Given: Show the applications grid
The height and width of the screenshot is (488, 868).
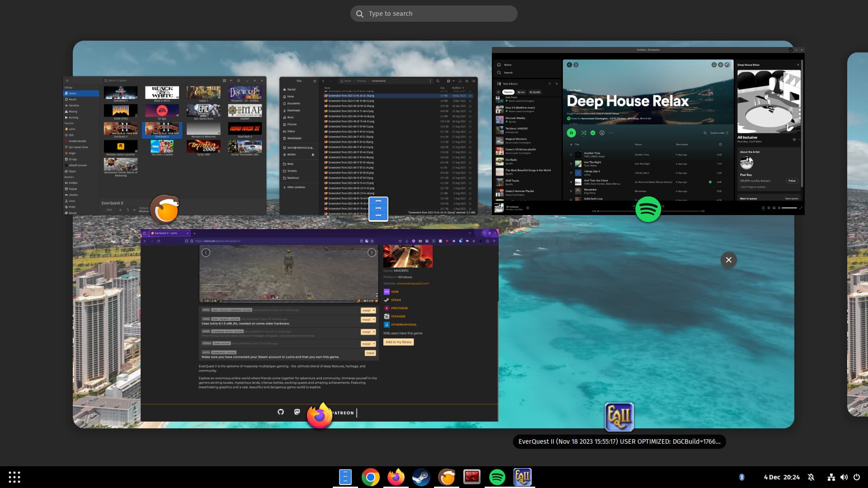Looking at the screenshot, I should tap(14, 477).
